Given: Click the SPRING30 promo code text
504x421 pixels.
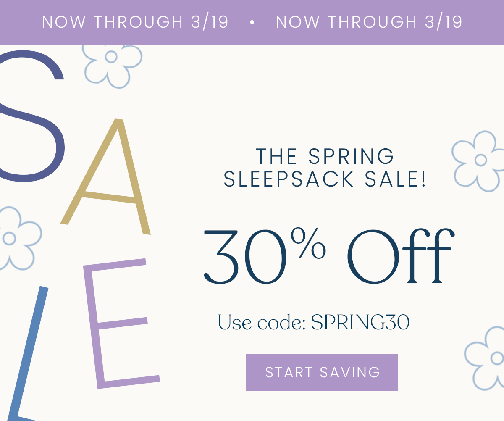Looking at the screenshot, I should point(360,323).
